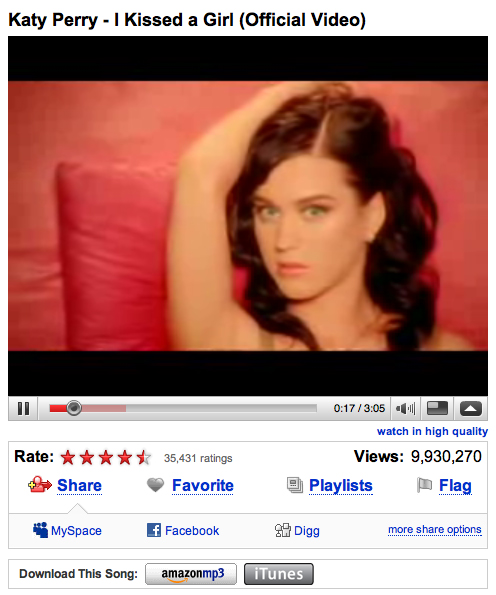Rate the video five stars
Image resolution: width=496 pixels, height=595 pixels.
pos(144,458)
